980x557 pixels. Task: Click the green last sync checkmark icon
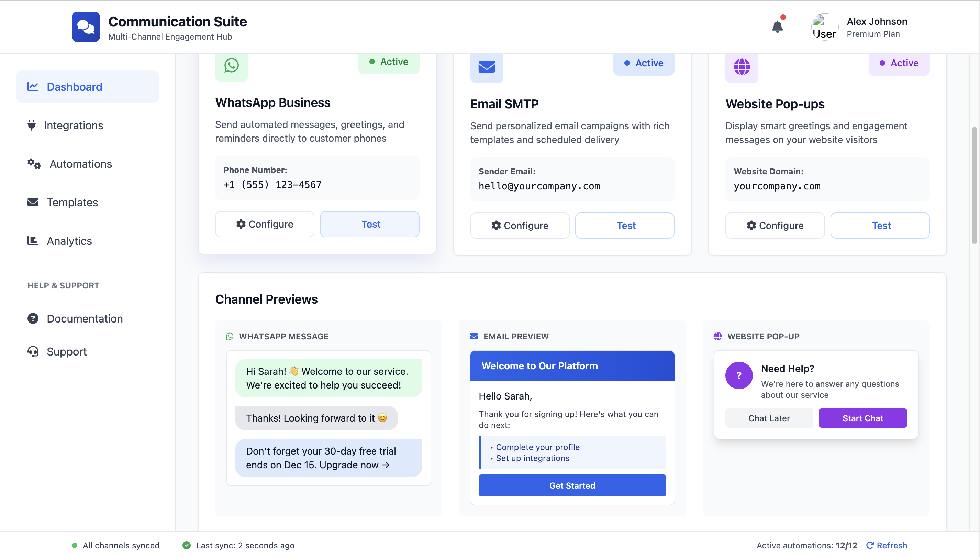(187, 545)
